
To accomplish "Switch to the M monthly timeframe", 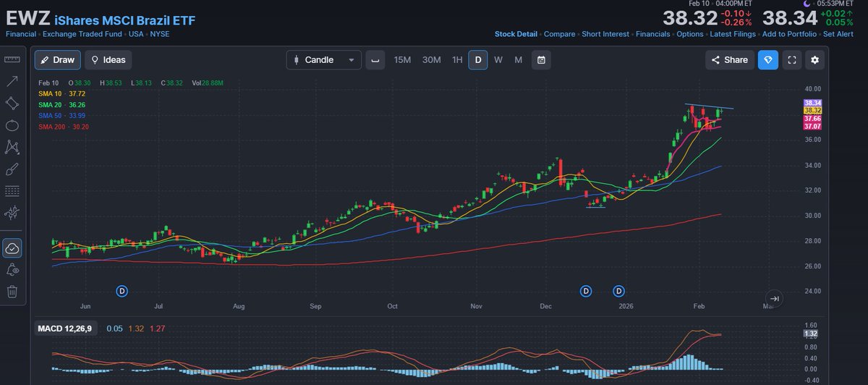I will pyautogui.click(x=518, y=60).
